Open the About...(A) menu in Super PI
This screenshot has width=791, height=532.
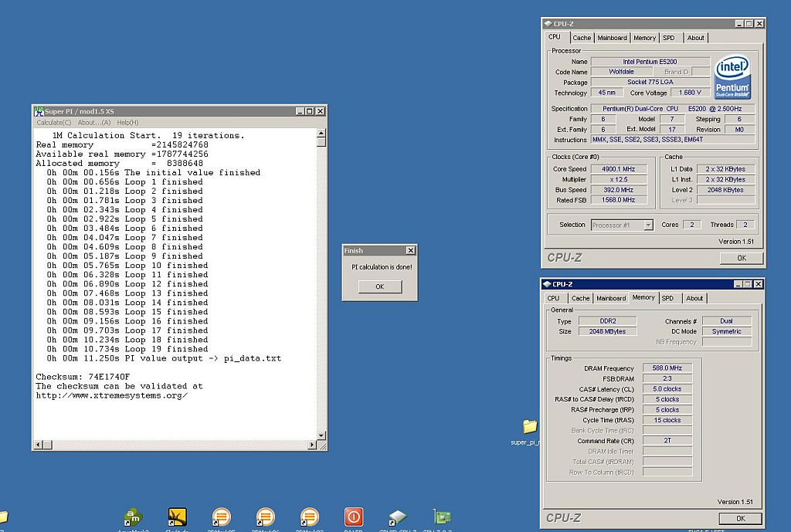click(x=94, y=123)
